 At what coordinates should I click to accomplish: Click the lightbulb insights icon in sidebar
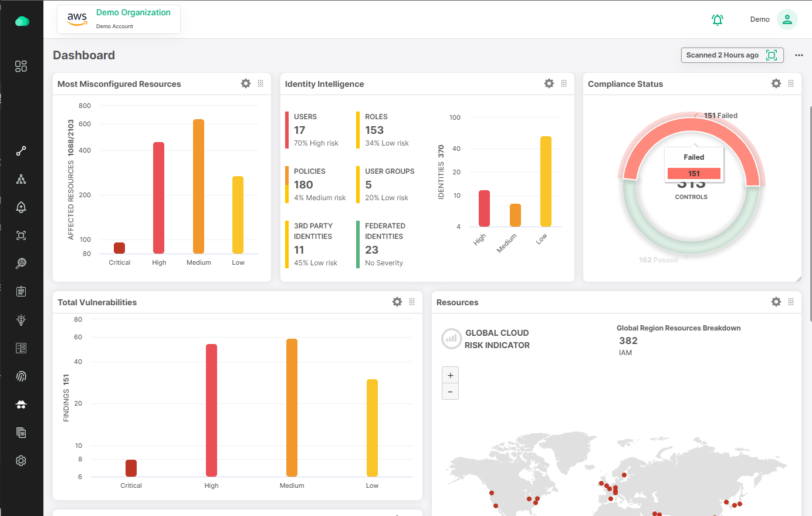tap(21, 320)
